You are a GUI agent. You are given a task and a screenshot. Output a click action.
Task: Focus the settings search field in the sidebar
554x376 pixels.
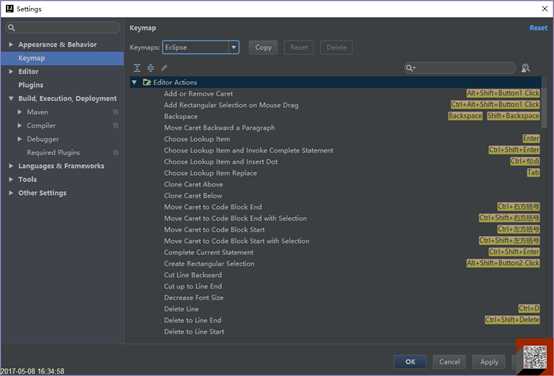64,28
